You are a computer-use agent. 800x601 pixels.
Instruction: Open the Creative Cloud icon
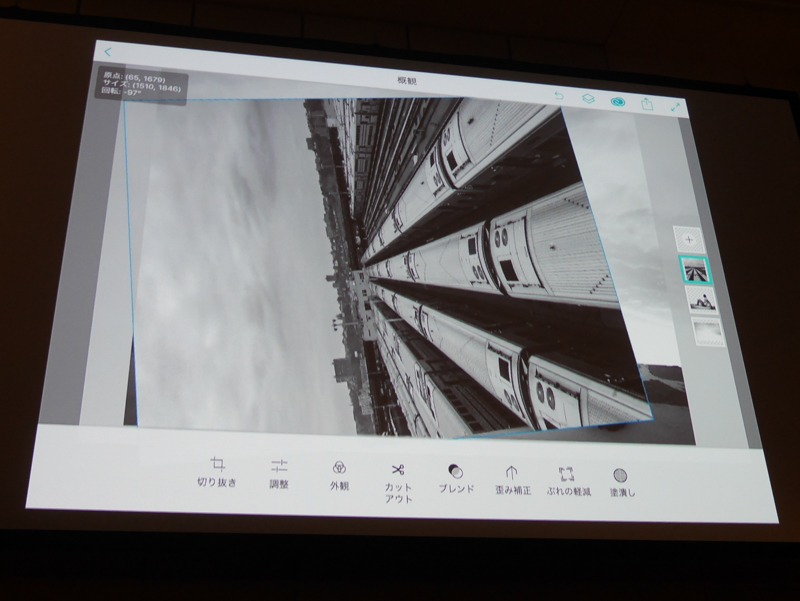[x=618, y=101]
